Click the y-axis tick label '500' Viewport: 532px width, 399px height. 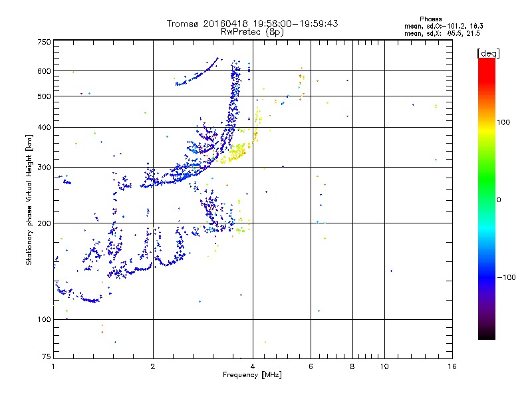point(44,96)
